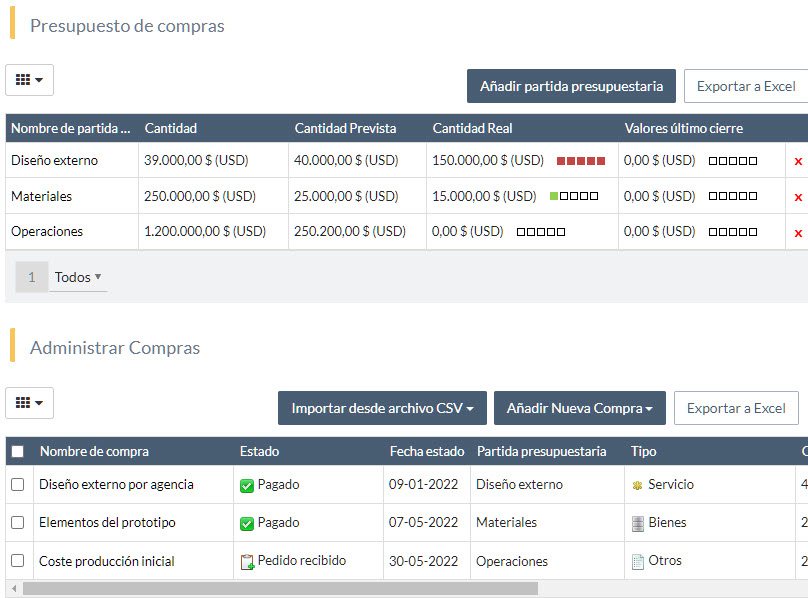Image resolution: width=808 pixels, height=598 pixels.
Task: Sort by Cantidad Prevista column header
Action: (x=345, y=128)
